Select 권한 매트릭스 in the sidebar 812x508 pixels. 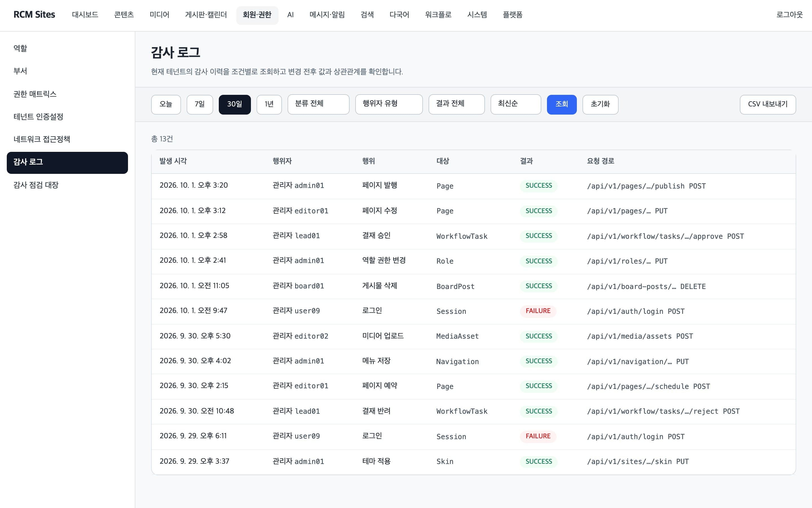tap(67, 94)
